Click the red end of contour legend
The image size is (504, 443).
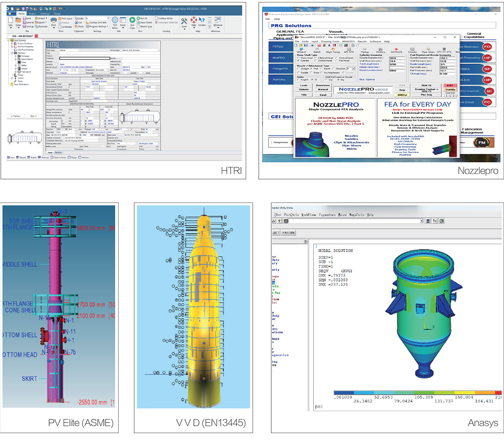pyautogui.click(x=498, y=392)
